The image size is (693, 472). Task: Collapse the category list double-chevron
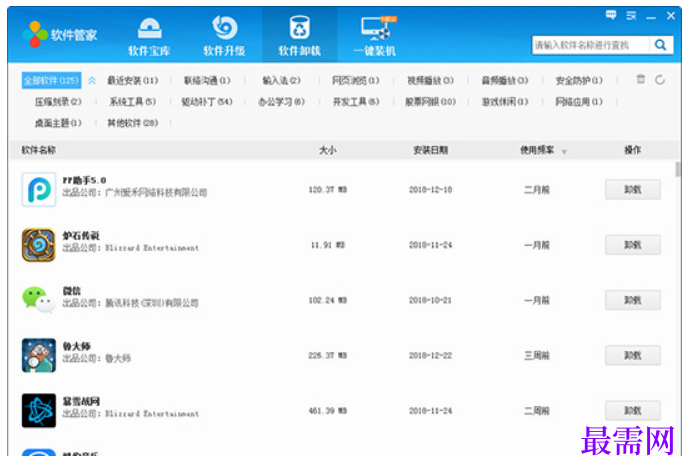point(92,80)
